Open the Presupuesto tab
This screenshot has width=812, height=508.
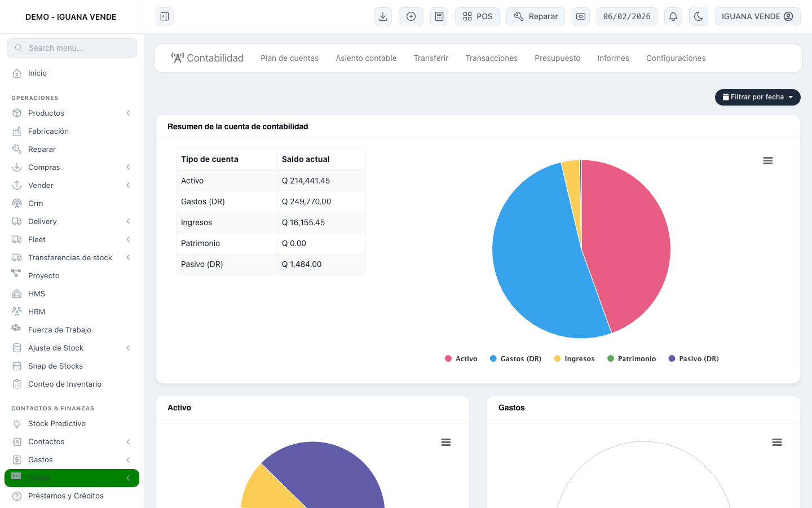[x=557, y=58]
